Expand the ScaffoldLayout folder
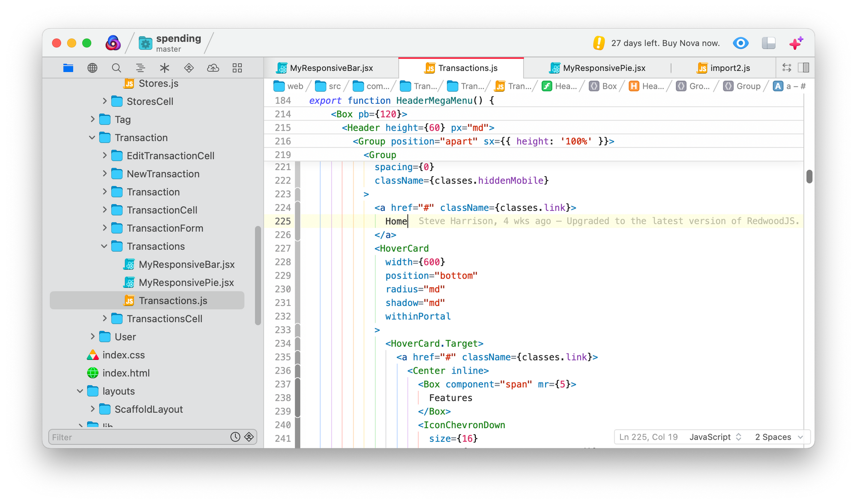Image resolution: width=857 pixels, height=504 pixels. point(93,409)
